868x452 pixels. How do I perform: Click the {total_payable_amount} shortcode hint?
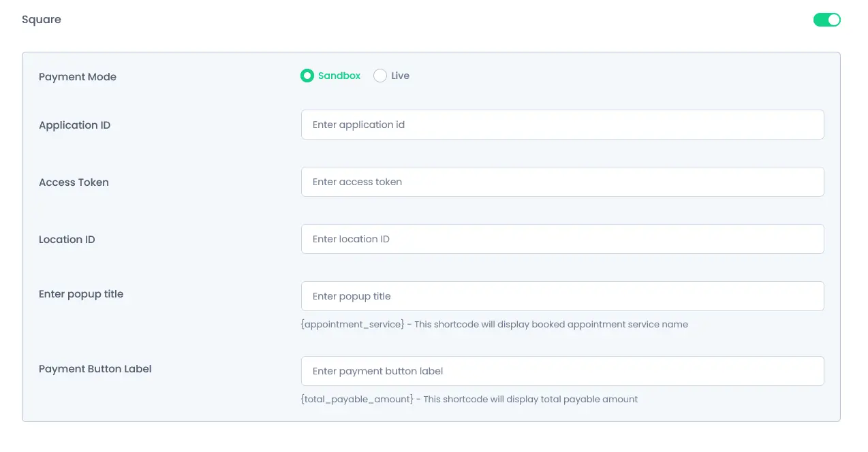coord(469,400)
